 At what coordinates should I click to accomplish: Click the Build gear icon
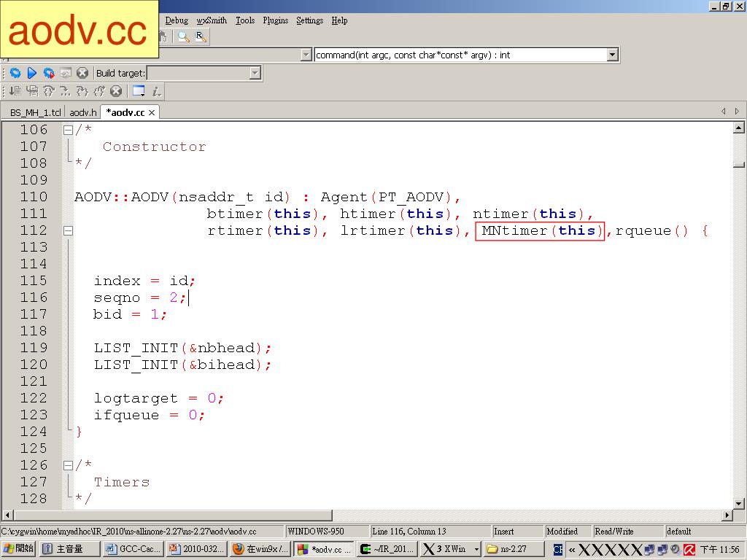pyautogui.click(x=15, y=73)
